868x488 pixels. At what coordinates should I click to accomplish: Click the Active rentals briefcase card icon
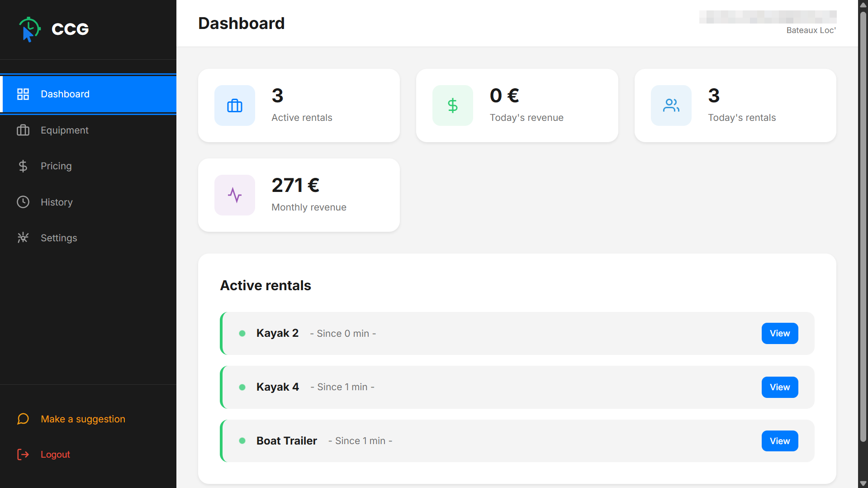pos(235,105)
